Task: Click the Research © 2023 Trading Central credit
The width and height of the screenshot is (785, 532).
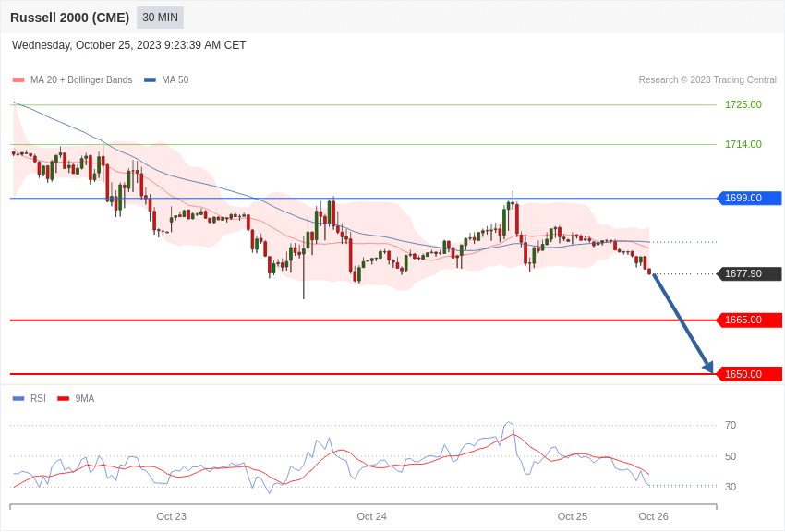Action: [x=707, y=79]
